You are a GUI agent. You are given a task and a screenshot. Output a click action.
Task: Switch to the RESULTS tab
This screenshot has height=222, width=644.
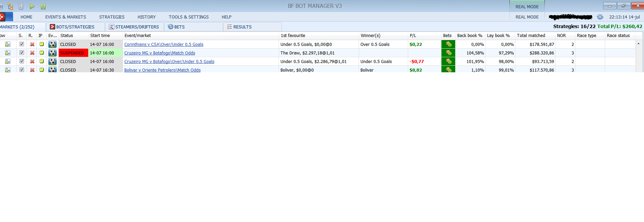click(x=253, y=27)
